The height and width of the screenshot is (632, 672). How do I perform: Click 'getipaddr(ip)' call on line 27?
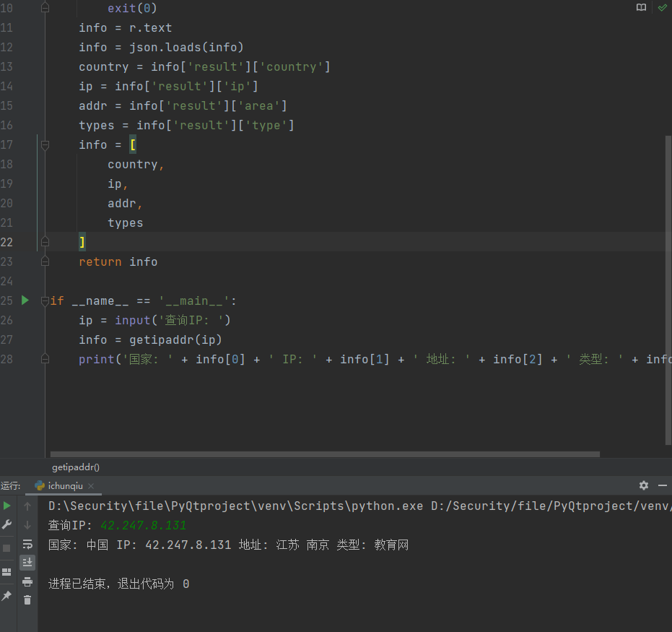(x=175, y=339)
